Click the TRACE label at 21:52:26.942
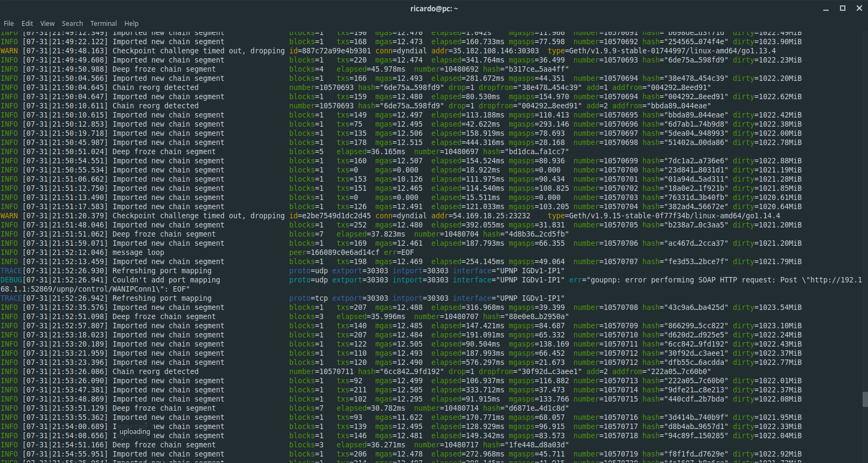868x463 pixels. [11, 298]
